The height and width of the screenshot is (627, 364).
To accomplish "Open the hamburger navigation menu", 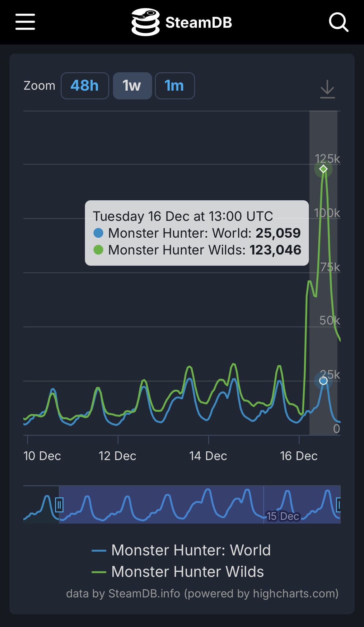I will point(25,22).
